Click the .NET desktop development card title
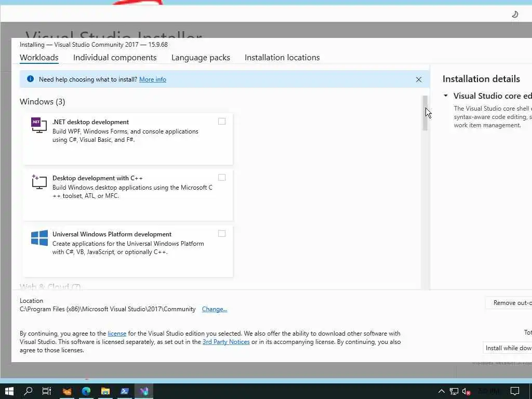Viewport: 532px width, 399px height. tap(90, 122)
